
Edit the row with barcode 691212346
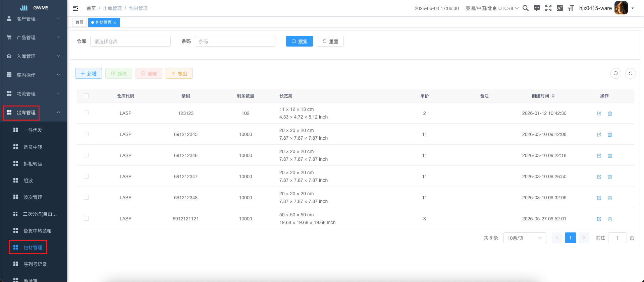(599, 156)
